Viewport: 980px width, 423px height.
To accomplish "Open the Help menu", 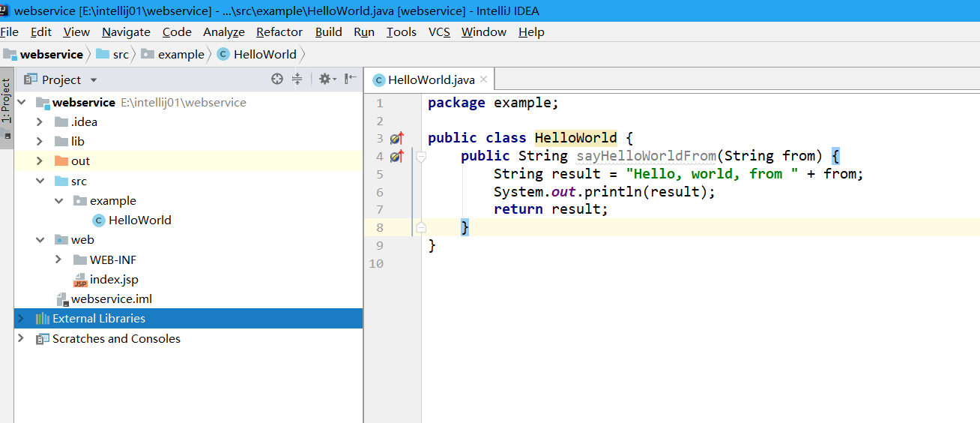I will (531, 32).
